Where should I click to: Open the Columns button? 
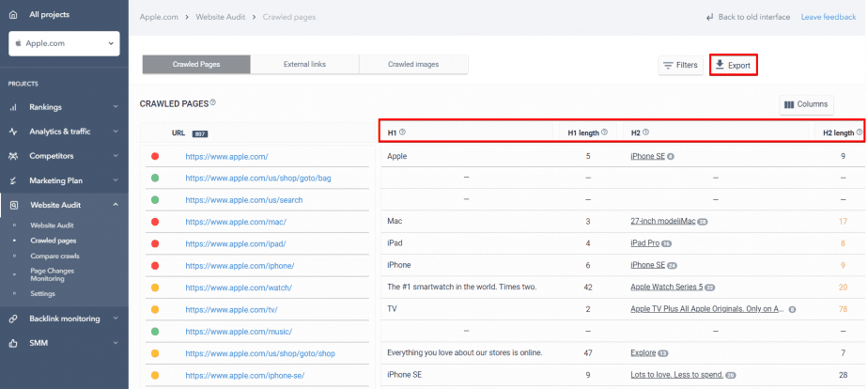pyautogui.click(x=806, y=104)
